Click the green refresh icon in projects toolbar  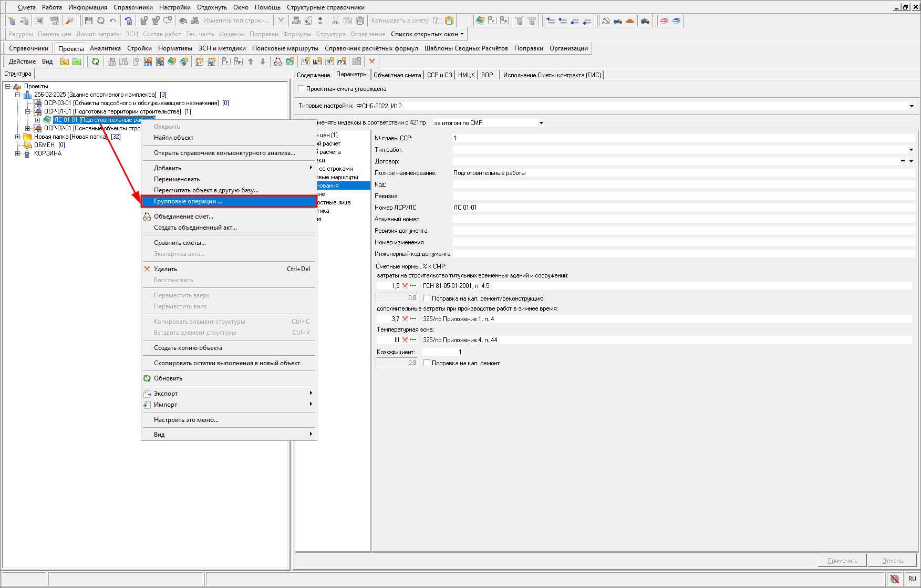[x=96, y=61]
